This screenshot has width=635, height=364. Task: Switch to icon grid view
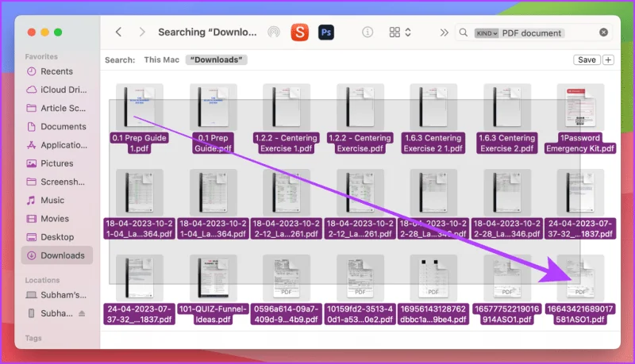pyautogui.click(x=394, y=33)
